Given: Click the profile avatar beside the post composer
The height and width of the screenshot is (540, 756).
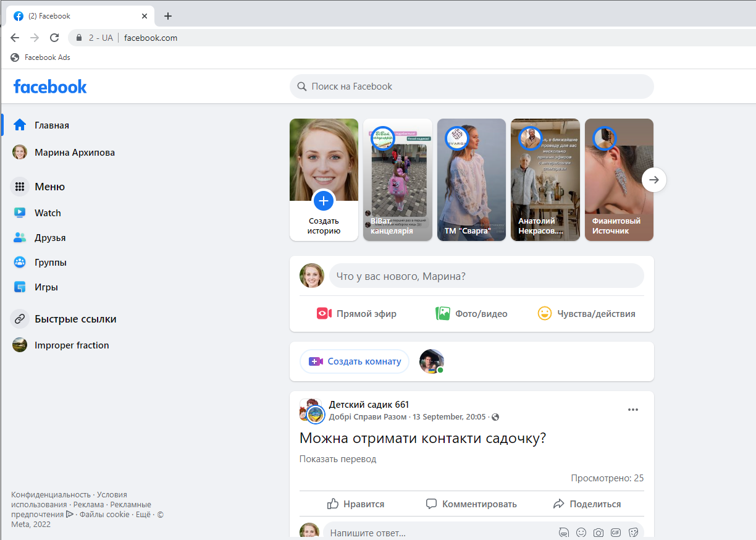Looking at the screenshot, I should pyautogui.click(x=312, y=276).
